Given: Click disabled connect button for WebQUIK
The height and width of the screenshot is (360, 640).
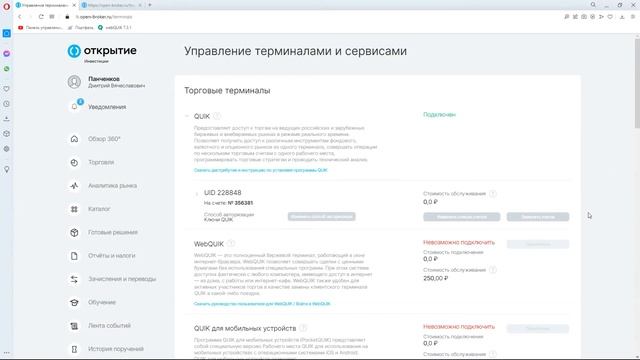Looking at the screenshot, I should pos(538,244).
